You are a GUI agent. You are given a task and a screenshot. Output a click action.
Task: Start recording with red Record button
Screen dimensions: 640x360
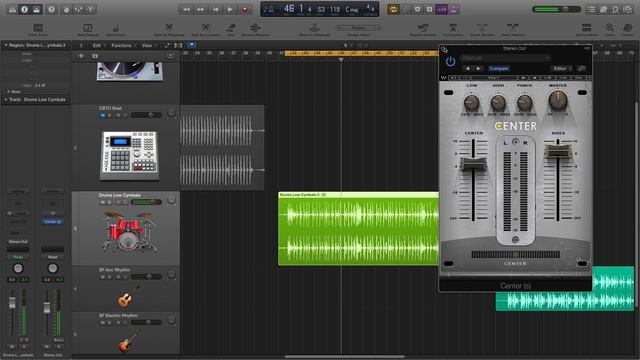point(245,9)
